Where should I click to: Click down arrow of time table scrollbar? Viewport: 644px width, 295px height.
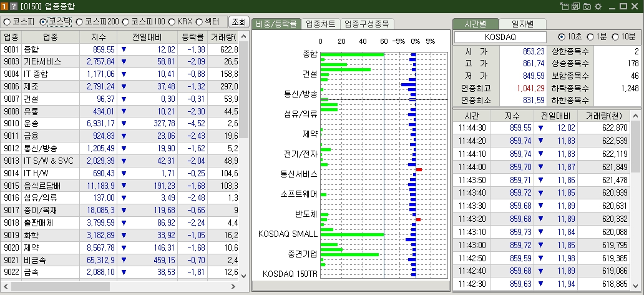(x=635, y=285)
